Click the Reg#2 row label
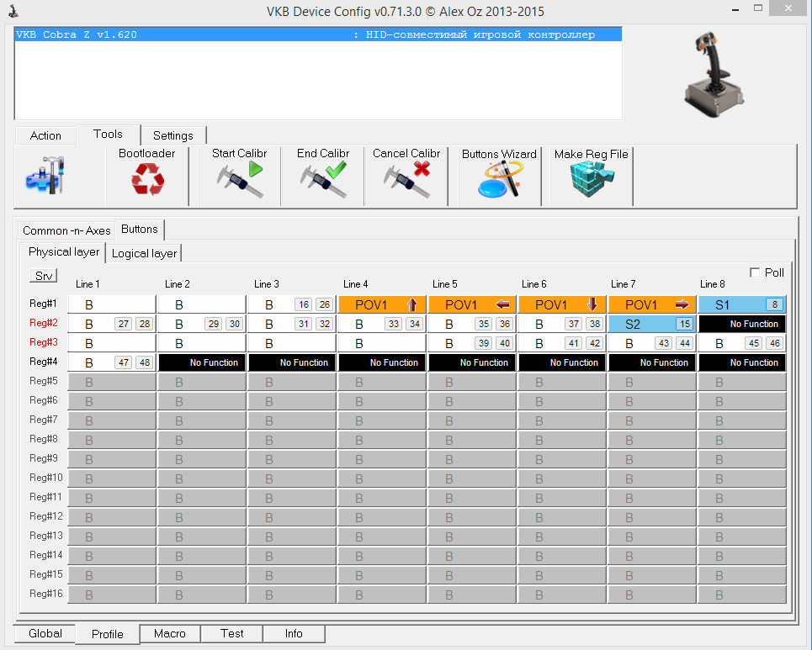This screenshot has width=812, height=650. click(44, 323)
